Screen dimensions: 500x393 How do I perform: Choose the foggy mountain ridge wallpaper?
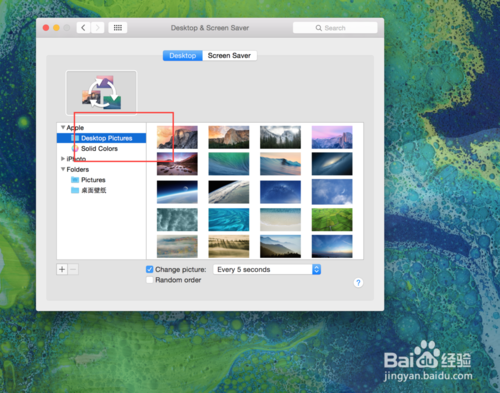(280, 246)
